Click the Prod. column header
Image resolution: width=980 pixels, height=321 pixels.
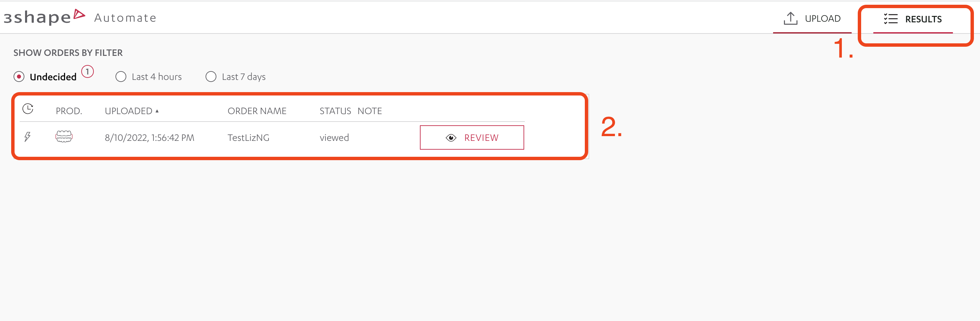[x=69, y=111]
